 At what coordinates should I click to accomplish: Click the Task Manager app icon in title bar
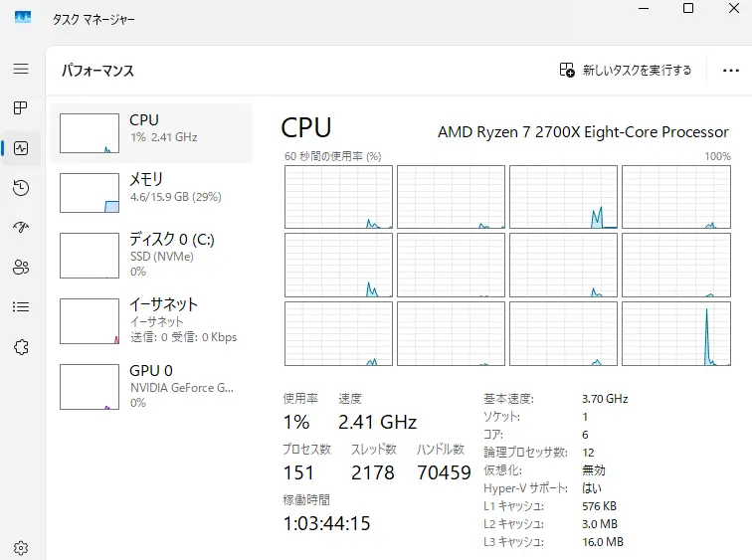[23, 18]
